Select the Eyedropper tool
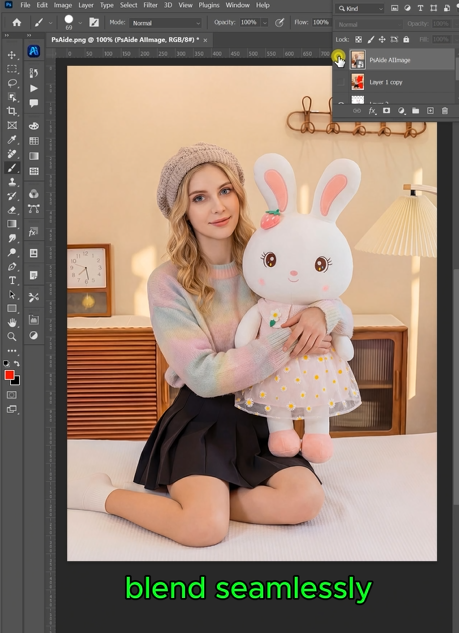 tap(12, 139)
